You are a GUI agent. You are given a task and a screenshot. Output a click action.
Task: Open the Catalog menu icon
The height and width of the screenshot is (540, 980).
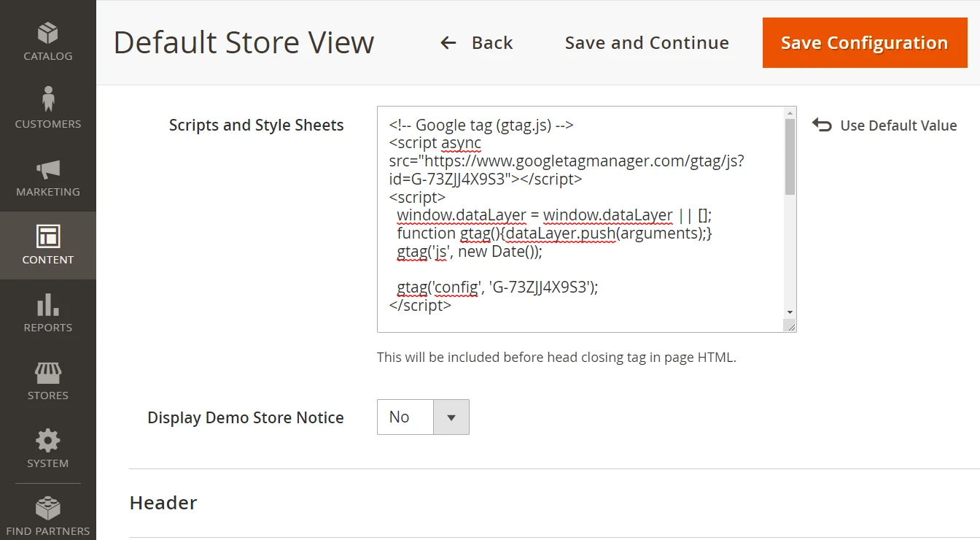coord(48,34)
